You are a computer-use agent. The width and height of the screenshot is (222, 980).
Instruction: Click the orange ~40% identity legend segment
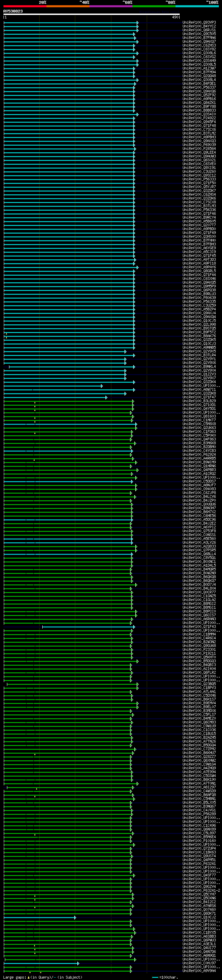(x=68, y=6)
